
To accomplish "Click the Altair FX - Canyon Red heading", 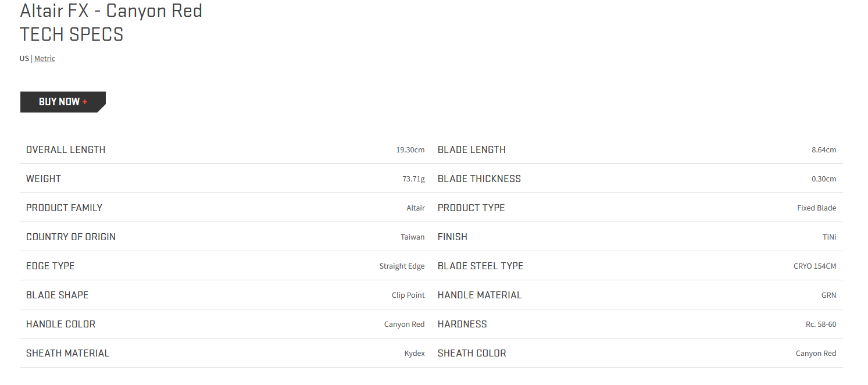I will (111, 10).
